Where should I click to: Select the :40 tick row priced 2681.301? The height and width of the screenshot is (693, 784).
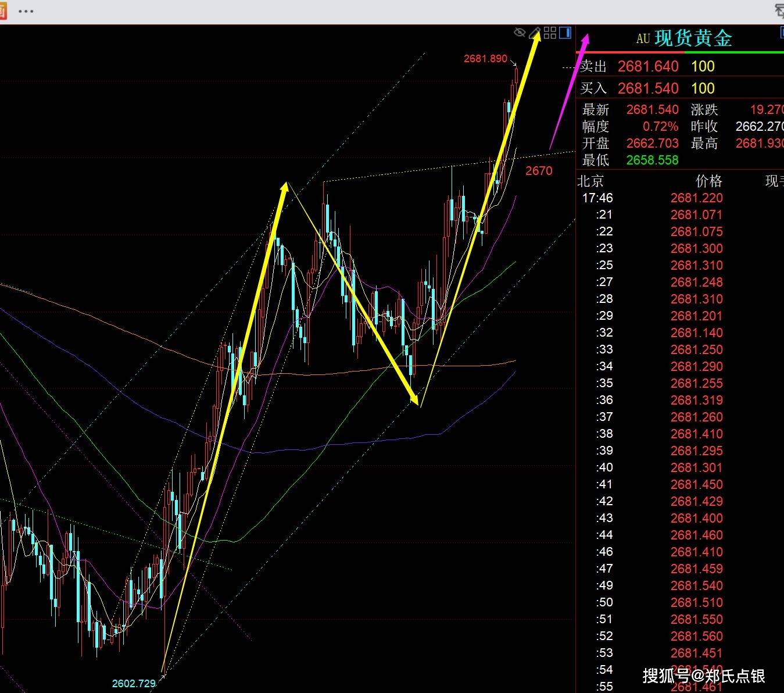[x=680, y=467]
